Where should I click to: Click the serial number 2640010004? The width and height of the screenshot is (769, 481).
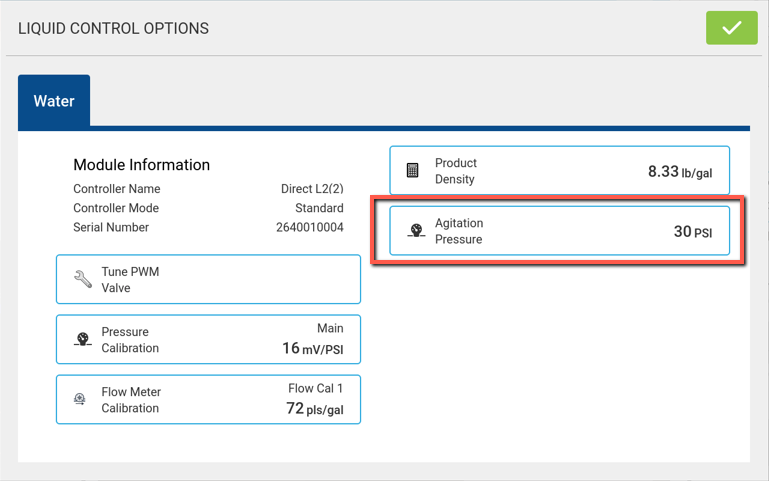coord(309,227)
